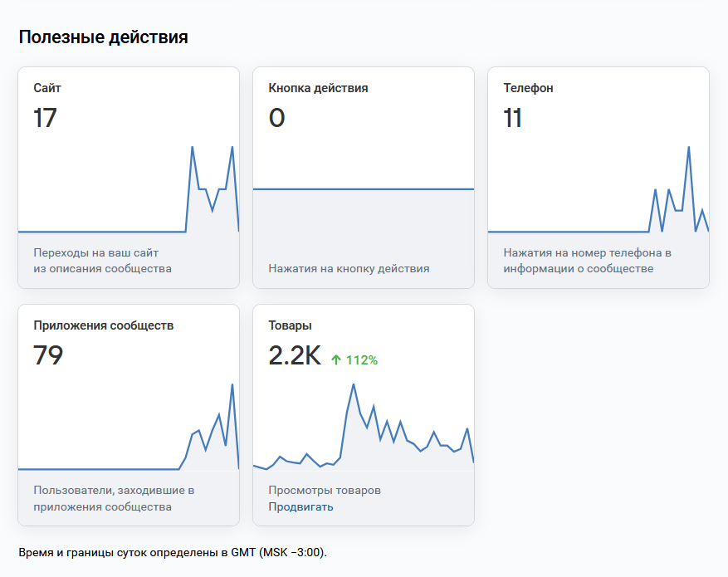Image resolution: width=728 pixels, height=577 pixels.
Task: Click the Товары card title
Action: tap(290, 325)
